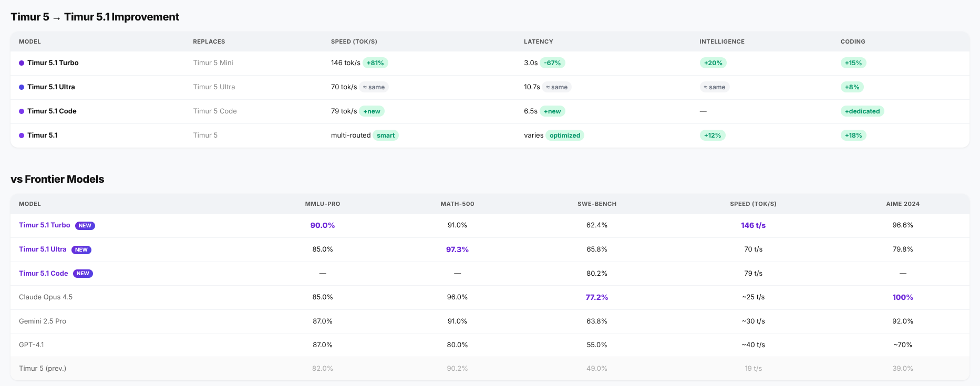Click the +new badge beside 79 tok/s
The height and width of the screenshot is (386, 980).
[372, 111]
